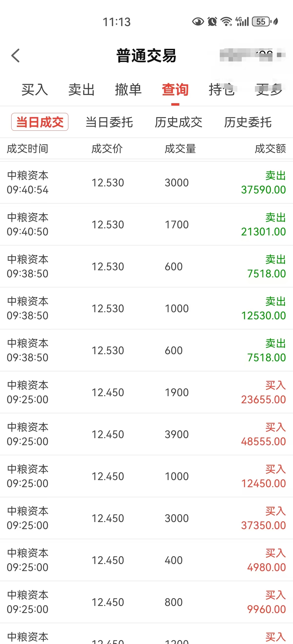
Task: View 历史成交 records
Action: pyautogui.click(x=178, y=122)
